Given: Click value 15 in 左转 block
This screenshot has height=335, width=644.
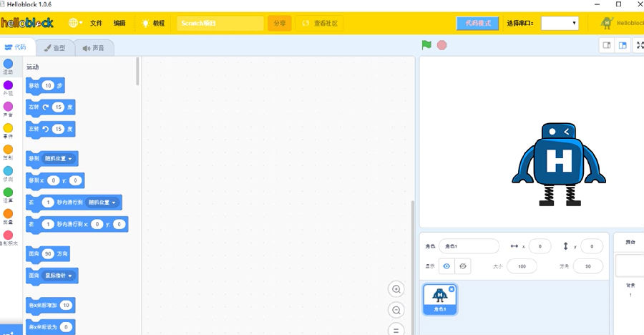Looking at the screenshot, I should pyautogui.click(x=59, y=129).
